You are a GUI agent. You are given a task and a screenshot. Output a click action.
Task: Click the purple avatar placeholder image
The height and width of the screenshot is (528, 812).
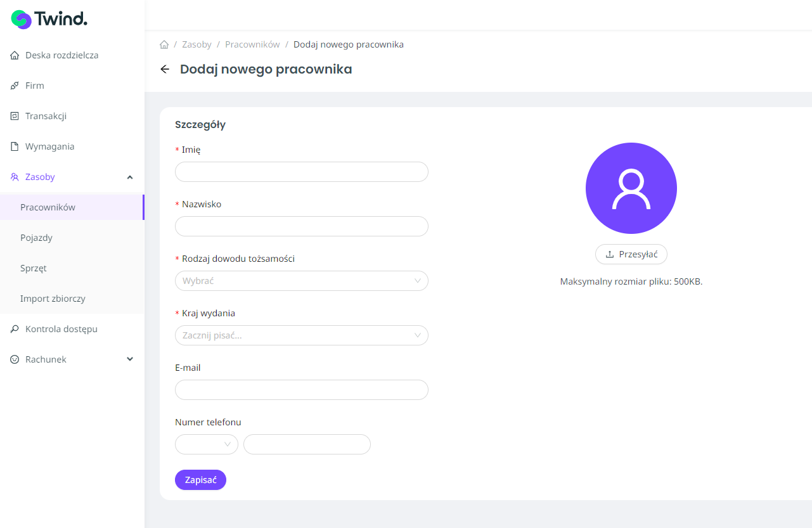tap(631, 188)
